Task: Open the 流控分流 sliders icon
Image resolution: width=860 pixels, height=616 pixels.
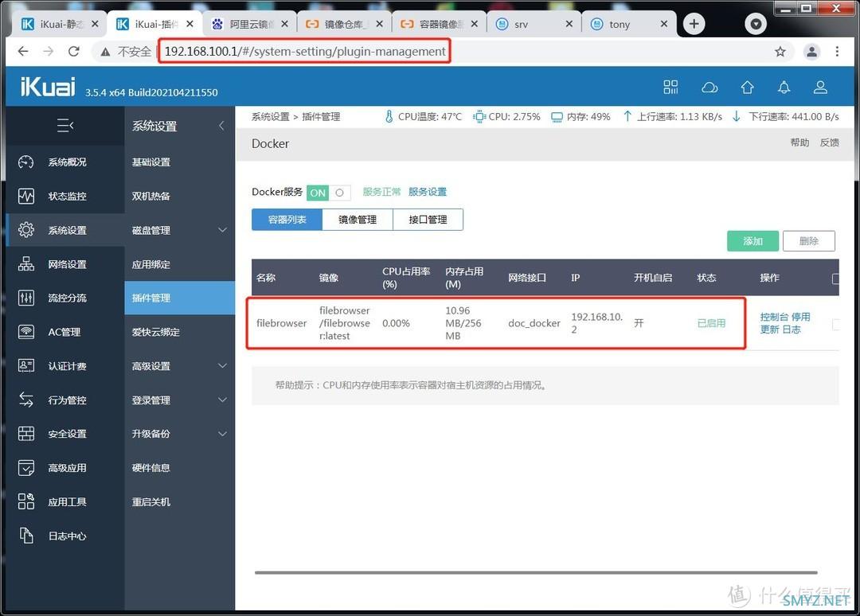Action: pyautogui.click(x=25, y=298)
